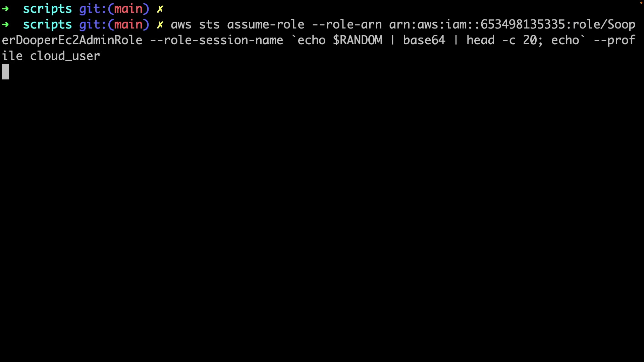Viewport: 644px width, 362px height.
Task: Click the 'scripts' directory name on the first line
Action: click(47, 9)
